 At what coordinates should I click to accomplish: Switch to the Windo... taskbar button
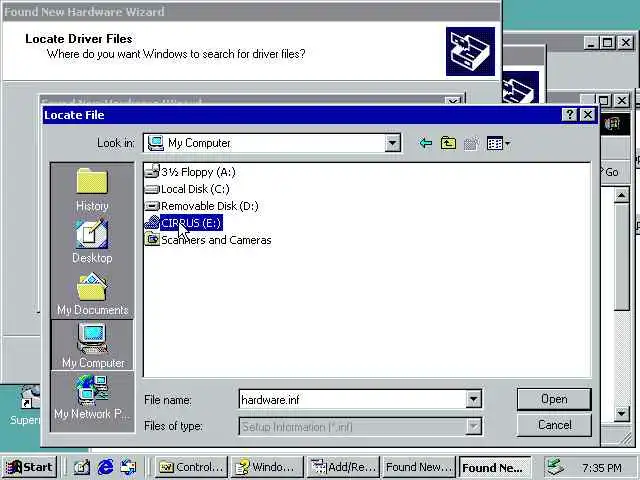coord(267,467)
